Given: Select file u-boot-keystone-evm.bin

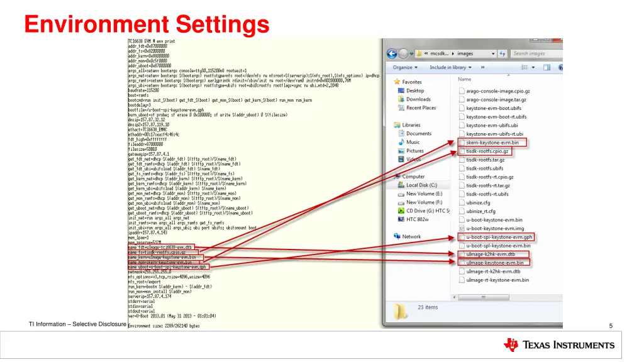Looking at the screenshot, I should click(x=494, y=221).
